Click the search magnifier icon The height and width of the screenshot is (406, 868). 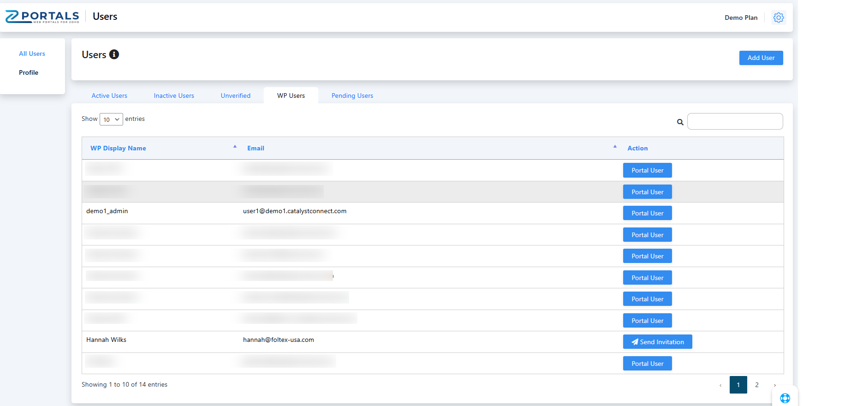680,122
